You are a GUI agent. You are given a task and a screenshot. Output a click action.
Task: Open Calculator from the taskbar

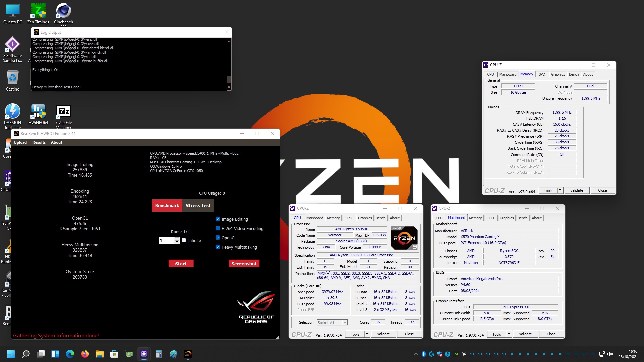(159, 354)
